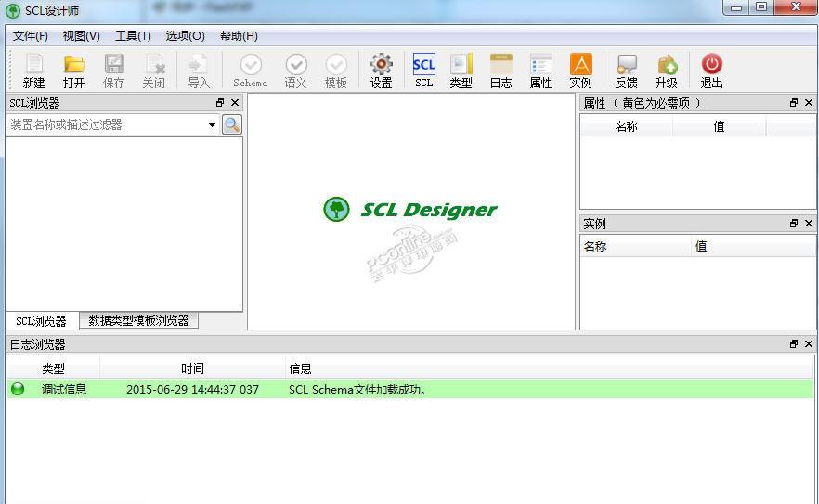Select the 调试信息 log row
819x504 pixels.
410,389
